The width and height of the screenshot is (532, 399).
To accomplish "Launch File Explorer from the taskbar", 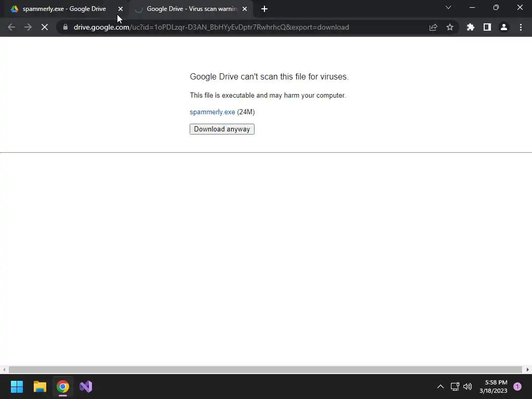I will click(39, 387).
